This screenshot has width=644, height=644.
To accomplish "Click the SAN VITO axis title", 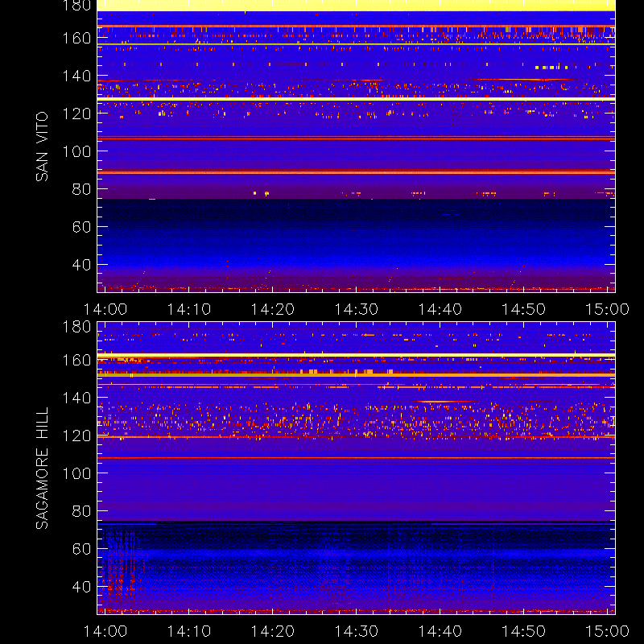I will pos(42,147).
